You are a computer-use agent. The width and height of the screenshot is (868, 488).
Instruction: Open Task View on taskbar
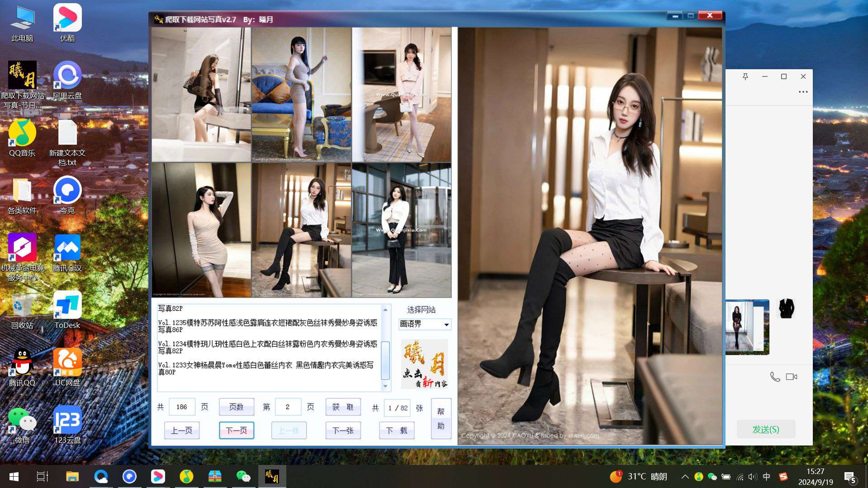pos(43,476)
